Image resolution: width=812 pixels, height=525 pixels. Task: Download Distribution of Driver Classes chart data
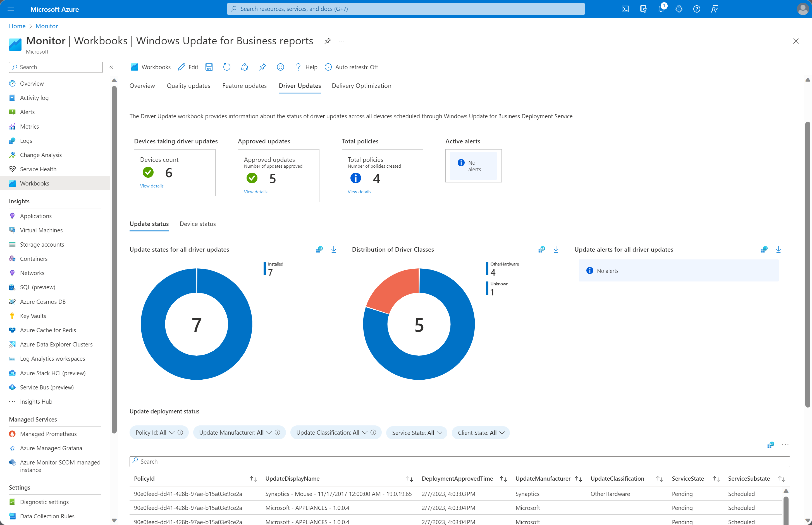pyautogui.click(x=556, y=250)
